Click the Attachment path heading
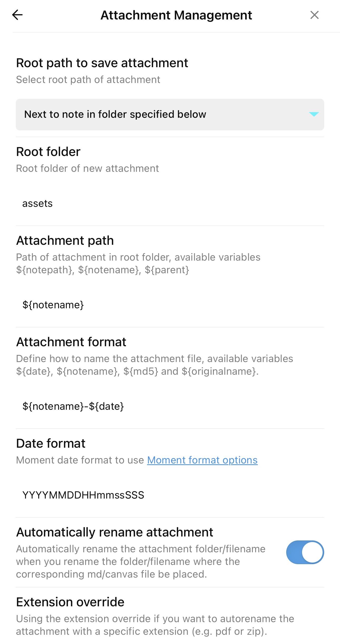340x644 pixels. click(x=65, y=241)
